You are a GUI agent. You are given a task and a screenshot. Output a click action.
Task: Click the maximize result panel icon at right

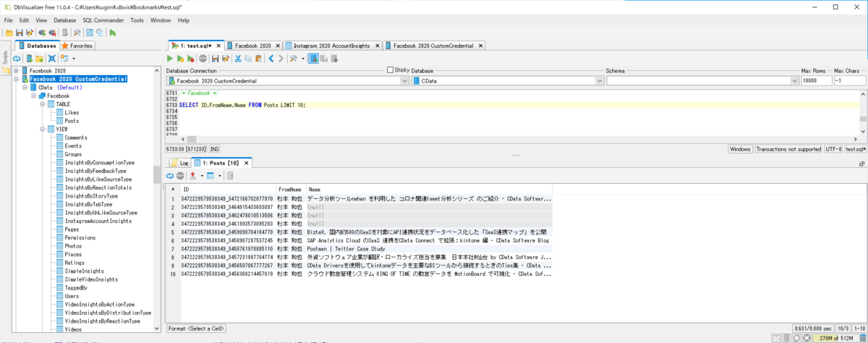click(x=863, y=164)
